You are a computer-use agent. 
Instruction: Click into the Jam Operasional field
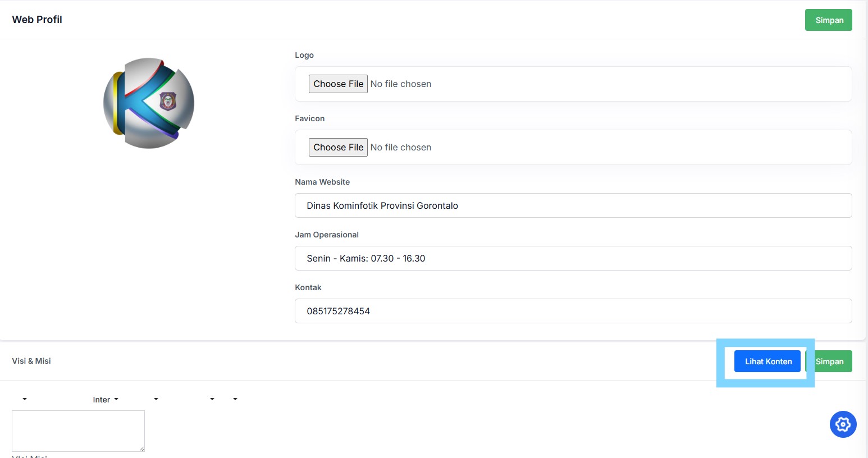tap(573, 258)
